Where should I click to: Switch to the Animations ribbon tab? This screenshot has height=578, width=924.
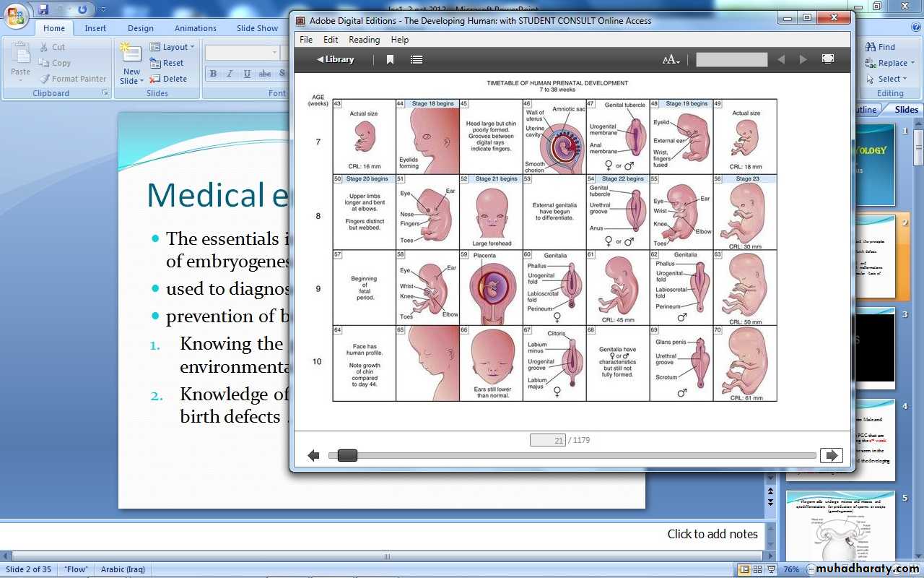(195, 28)
